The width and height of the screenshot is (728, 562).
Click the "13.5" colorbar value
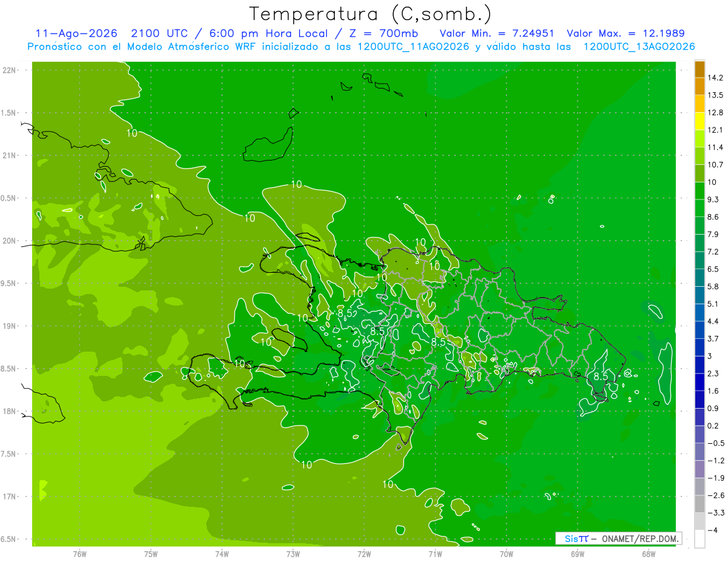point(716,95)
